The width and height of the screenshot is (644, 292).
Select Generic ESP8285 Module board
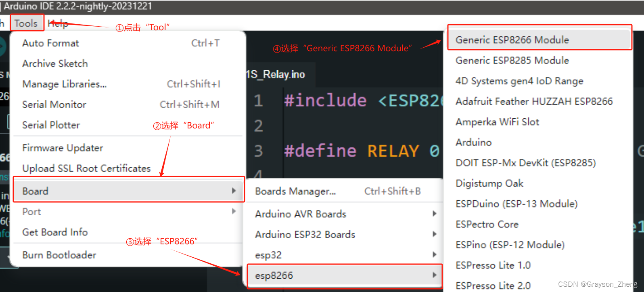(539, 61)
